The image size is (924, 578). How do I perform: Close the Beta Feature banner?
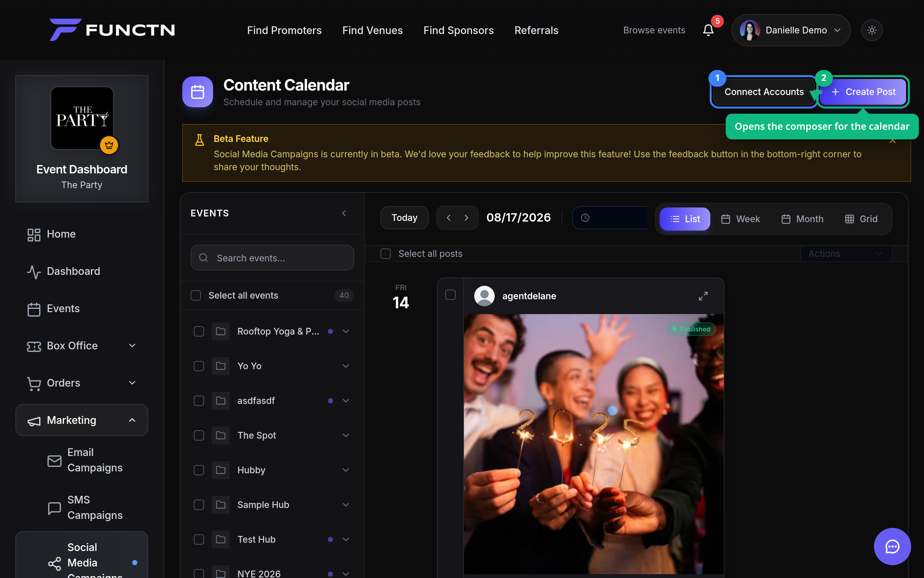click(892, 140)
